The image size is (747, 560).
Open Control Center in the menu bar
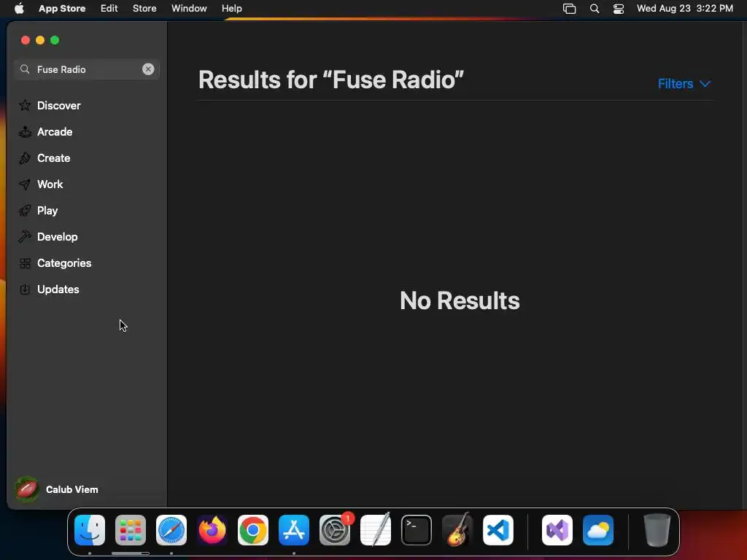(619, 9)
